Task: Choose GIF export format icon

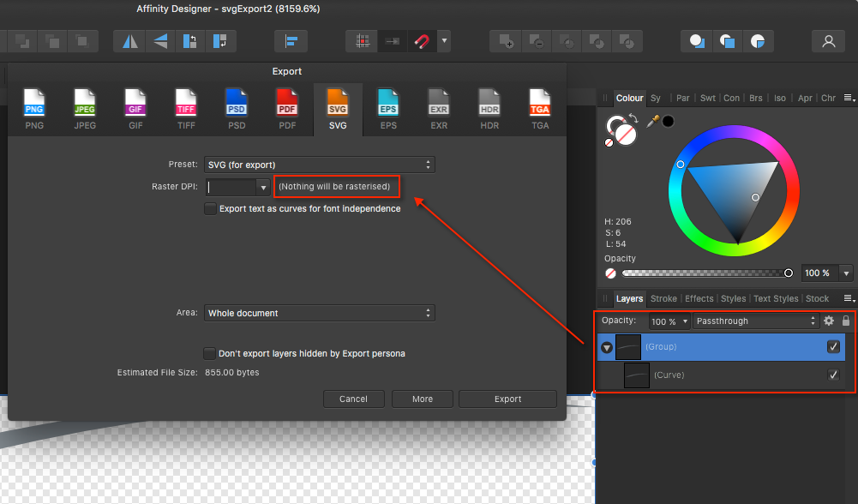Action: click(135, 104)
